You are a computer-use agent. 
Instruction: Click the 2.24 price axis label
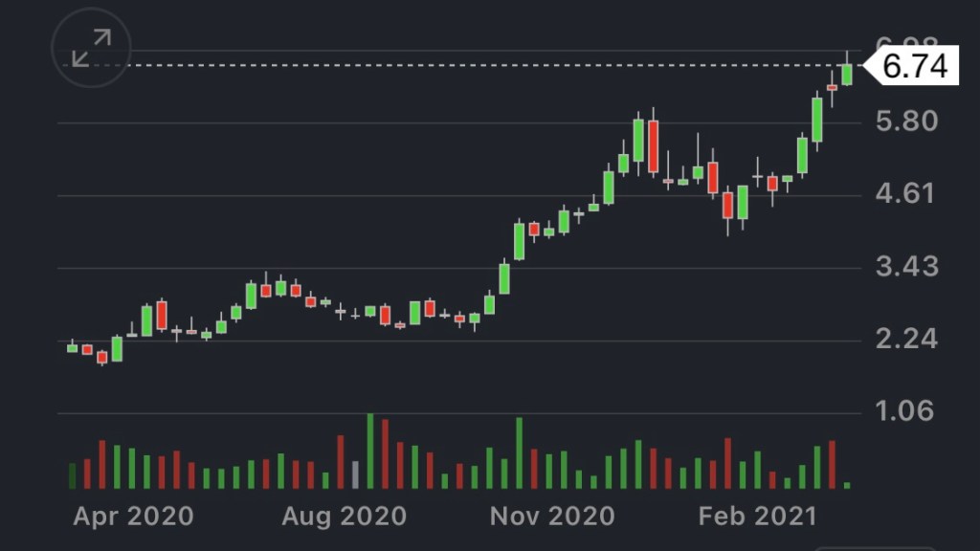point(905,340)
